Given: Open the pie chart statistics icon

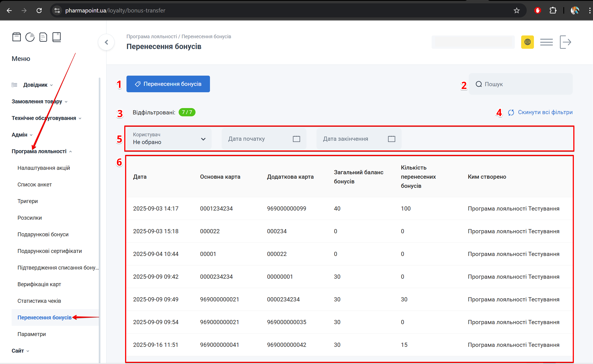Looking at the screenshot, I should coord(30,37).
